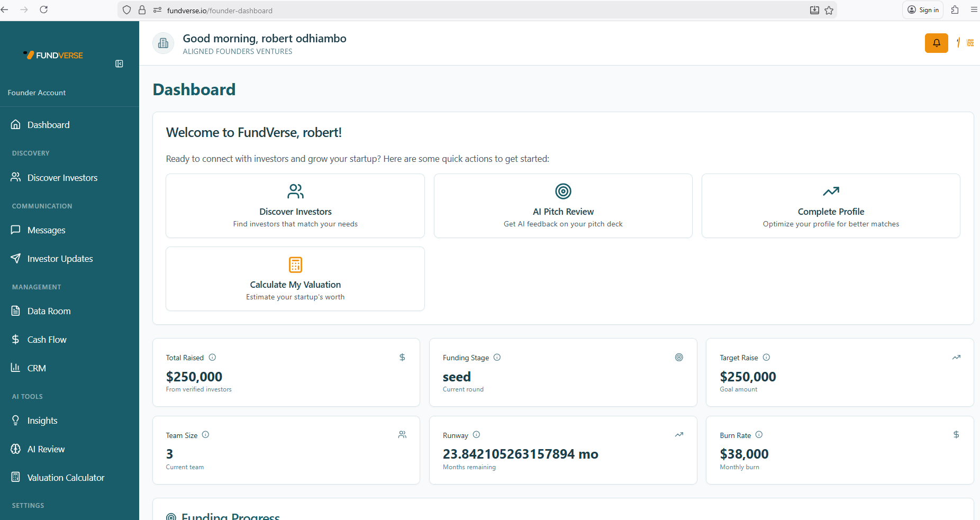
Task: Click the address bar showing fundverse.io
Action: [x=219, y=10]
